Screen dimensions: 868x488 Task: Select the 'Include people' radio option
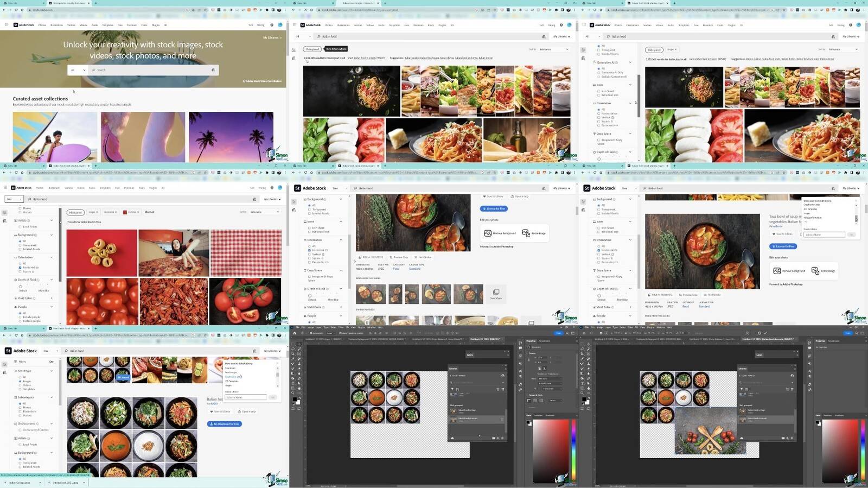pyautogui.click(x=20, y=317)
